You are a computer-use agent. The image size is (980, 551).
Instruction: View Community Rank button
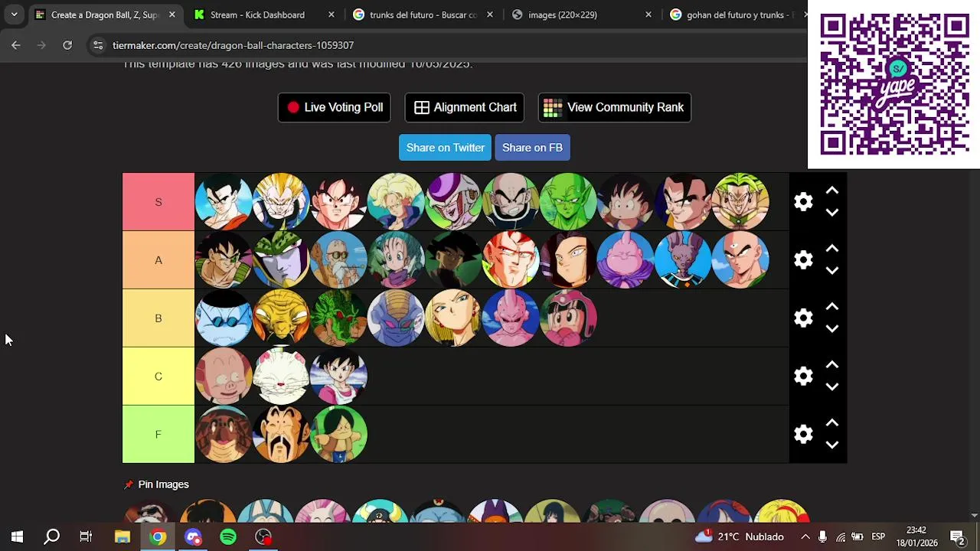615,108
